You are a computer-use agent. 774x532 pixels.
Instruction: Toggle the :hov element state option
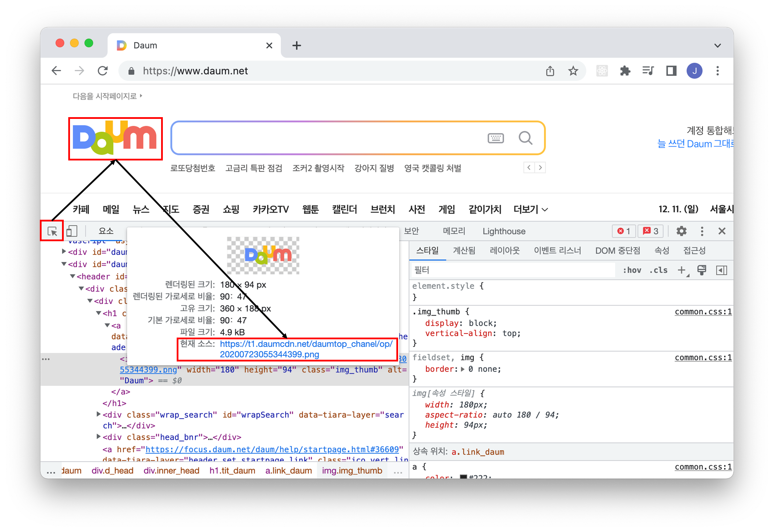(632, 270)
